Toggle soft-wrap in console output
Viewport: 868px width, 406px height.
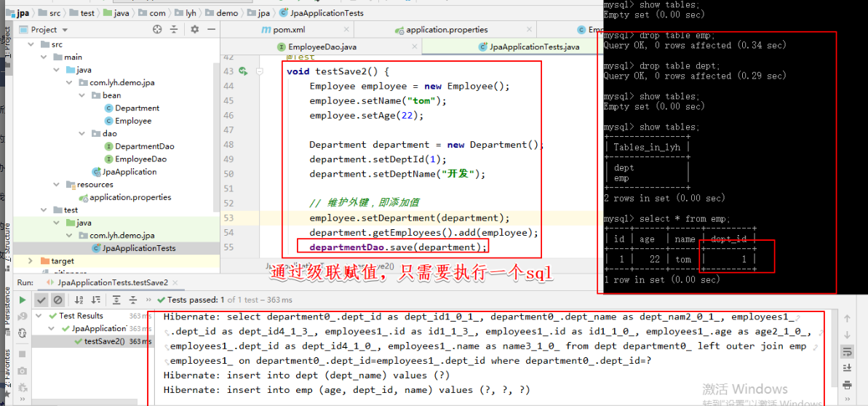846,351
